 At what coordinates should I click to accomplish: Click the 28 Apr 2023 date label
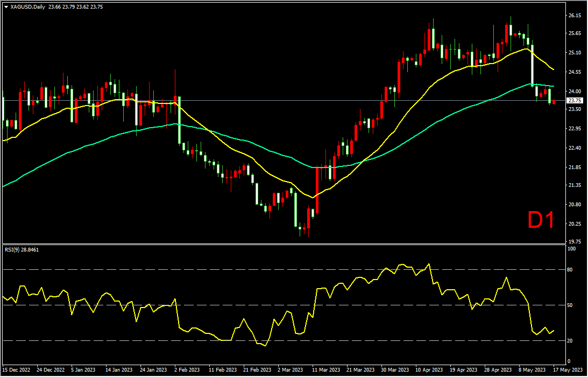click(497, 370)
